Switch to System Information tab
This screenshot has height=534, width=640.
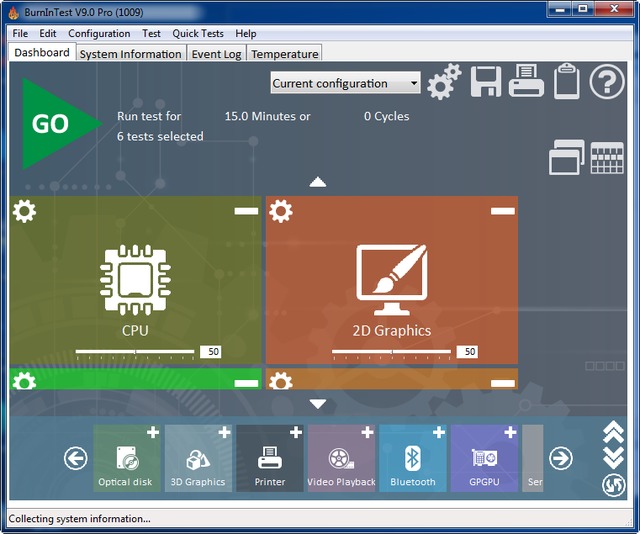(x=130, y=54)
